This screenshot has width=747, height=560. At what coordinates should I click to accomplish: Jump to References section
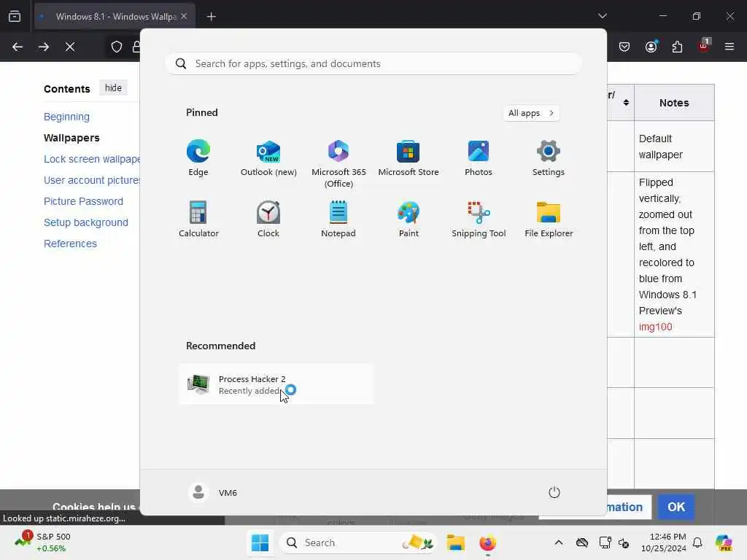70,244
